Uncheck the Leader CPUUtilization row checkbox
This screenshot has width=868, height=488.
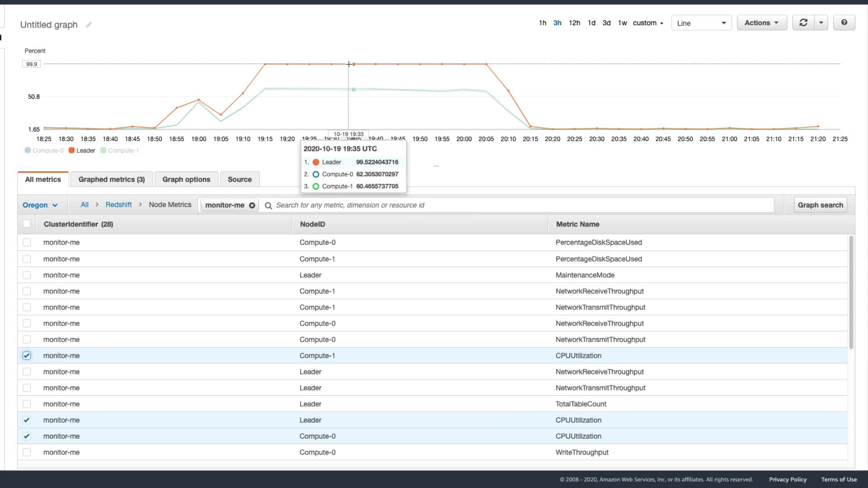27,420
